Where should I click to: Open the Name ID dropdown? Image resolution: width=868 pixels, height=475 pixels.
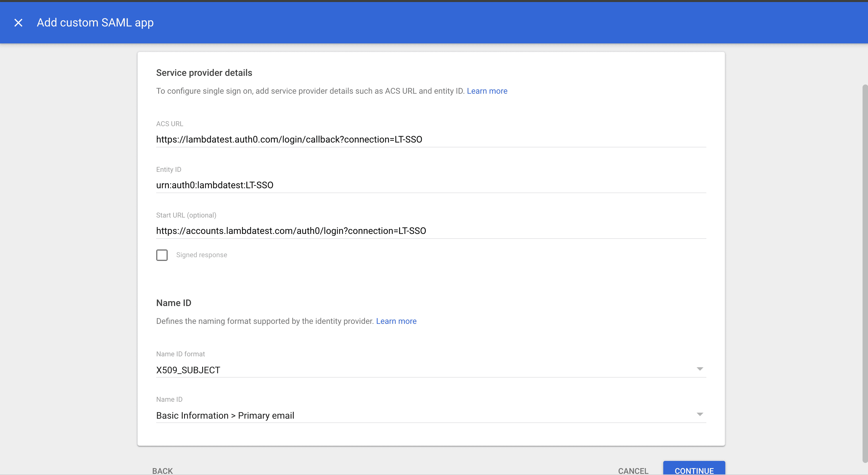pos(700,414)
